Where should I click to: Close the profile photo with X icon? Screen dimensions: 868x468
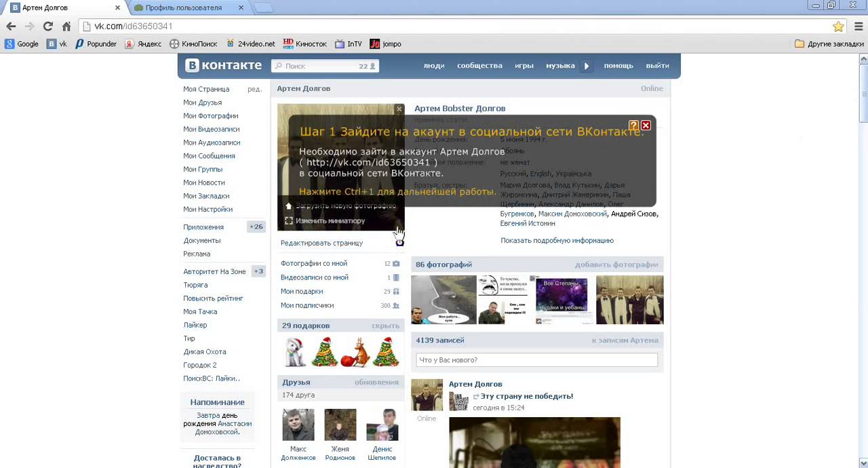pos(399,109)
